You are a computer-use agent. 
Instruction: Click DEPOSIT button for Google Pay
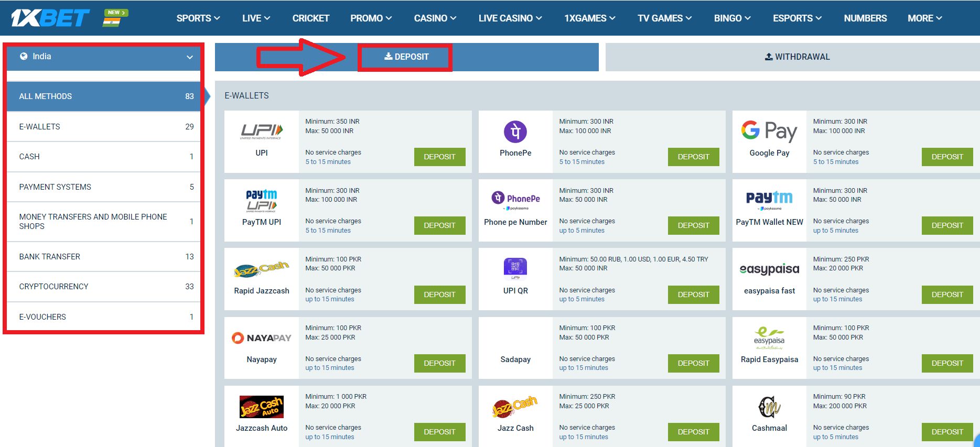[x=947, y=157]
